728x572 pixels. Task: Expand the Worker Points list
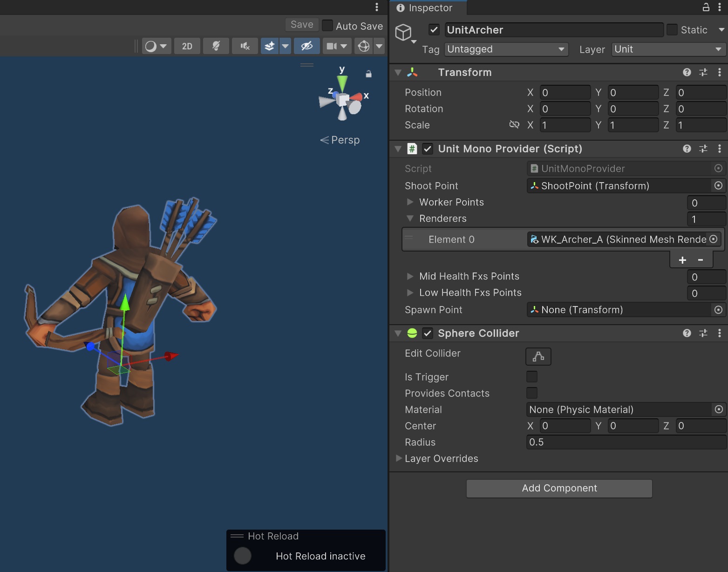point(410,202)
